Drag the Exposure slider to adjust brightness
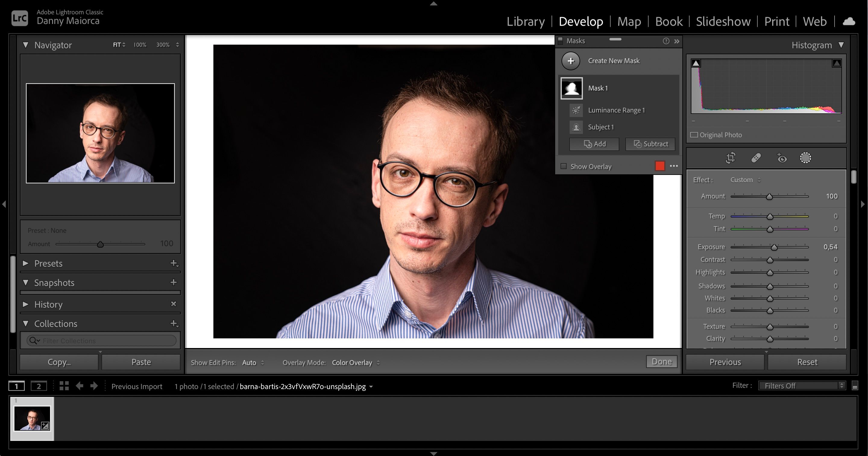This screenshot has width=868, height=456. [775, 247]
